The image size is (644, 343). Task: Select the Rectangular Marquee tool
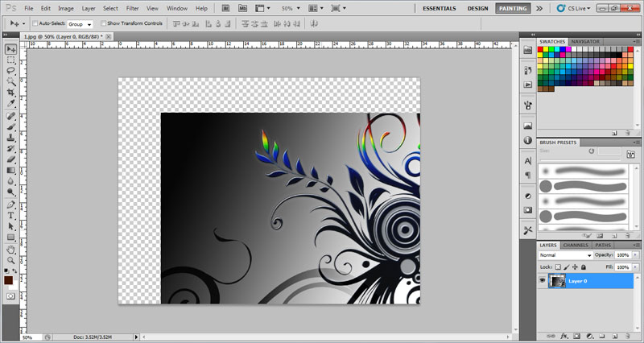pyautogui.click(x=11, y=60)
